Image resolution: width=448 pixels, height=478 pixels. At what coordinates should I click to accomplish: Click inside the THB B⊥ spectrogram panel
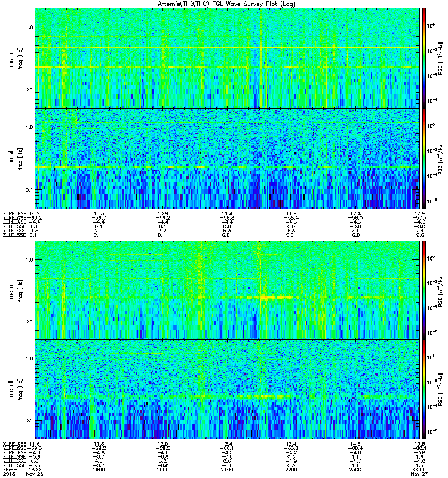point(227,58)
